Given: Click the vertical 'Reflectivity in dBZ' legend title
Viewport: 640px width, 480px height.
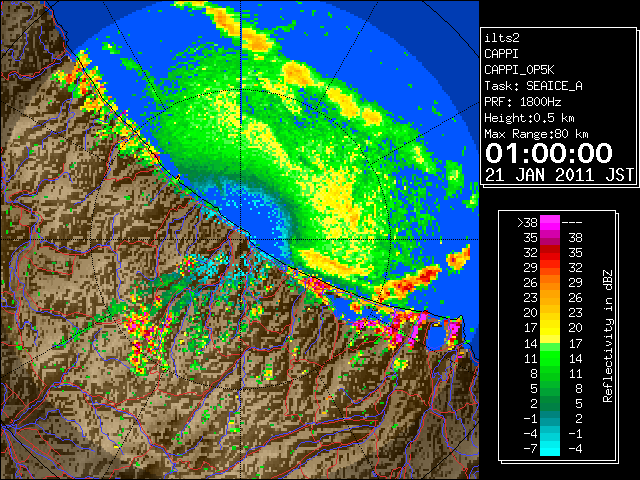Looking at the screenshot, I should point(608,336).
